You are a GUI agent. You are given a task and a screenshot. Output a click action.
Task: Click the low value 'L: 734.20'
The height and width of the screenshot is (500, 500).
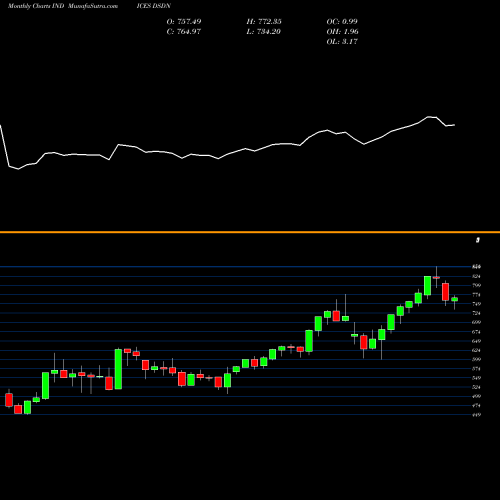coord(264,31)
